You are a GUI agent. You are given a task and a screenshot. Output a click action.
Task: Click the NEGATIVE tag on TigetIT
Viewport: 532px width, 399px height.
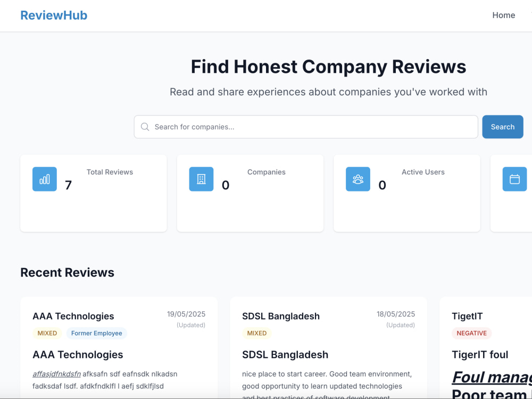point(471,333)
